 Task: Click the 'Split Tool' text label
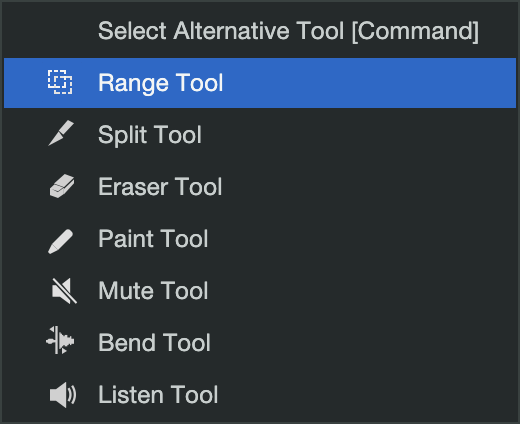150,135
